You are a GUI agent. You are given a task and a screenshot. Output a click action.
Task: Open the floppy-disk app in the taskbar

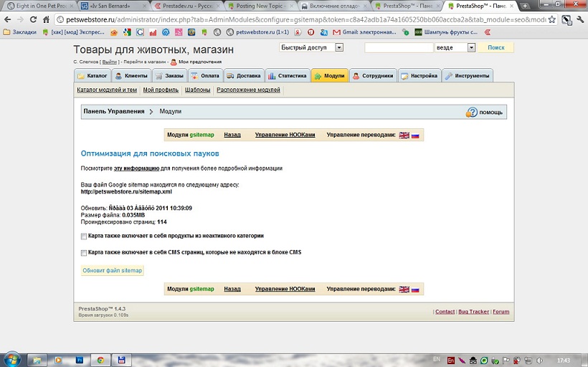point(121,361)
